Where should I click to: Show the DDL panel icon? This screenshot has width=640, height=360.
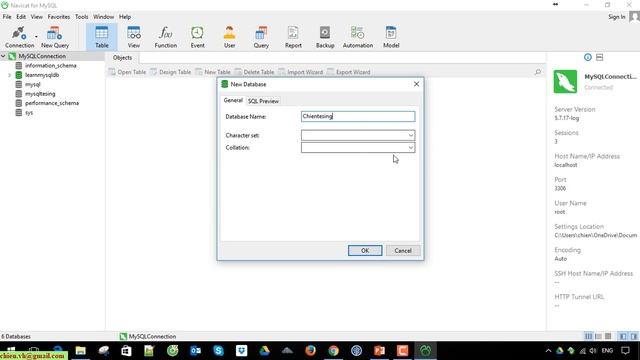(599, 58)
